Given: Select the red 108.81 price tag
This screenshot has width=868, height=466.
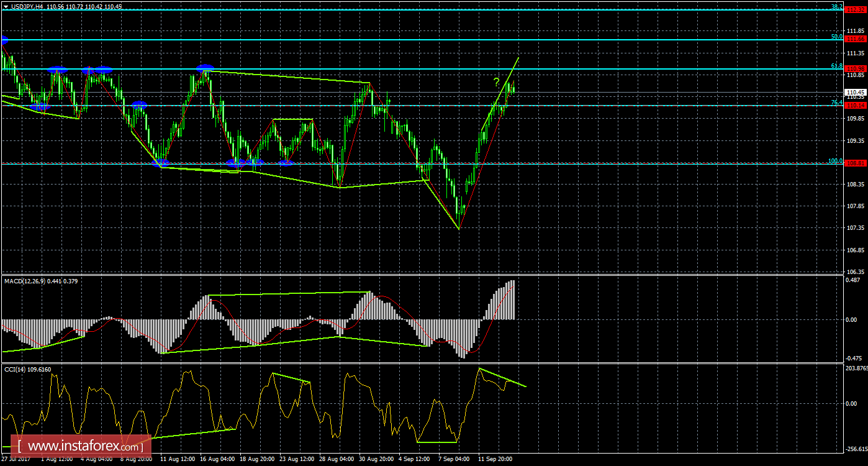Looking at the screenshot, I should [x=856, y=163].
